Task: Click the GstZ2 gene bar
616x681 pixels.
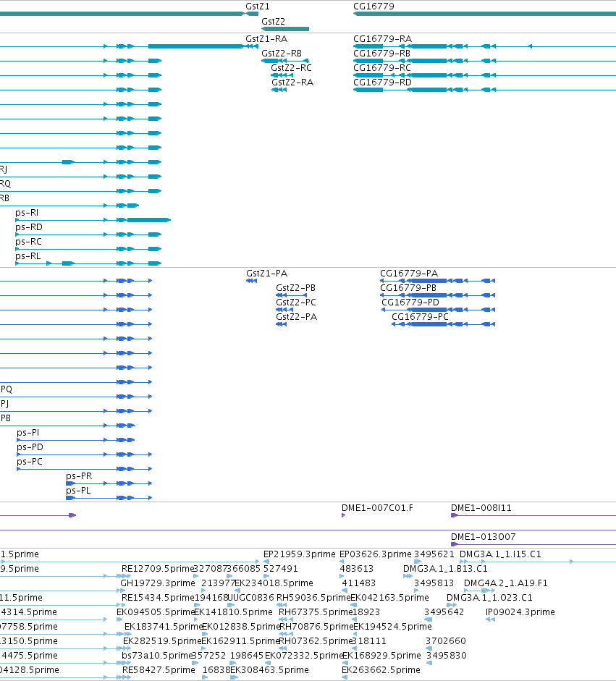Action: (x=285, y=29)
